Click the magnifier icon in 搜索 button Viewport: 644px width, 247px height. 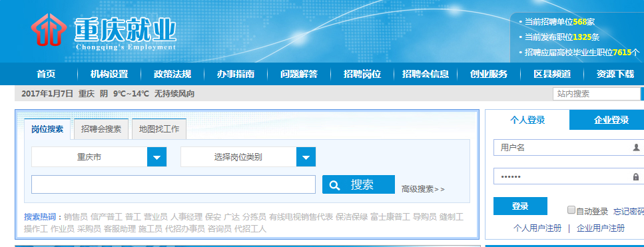[x=335, y=186]
